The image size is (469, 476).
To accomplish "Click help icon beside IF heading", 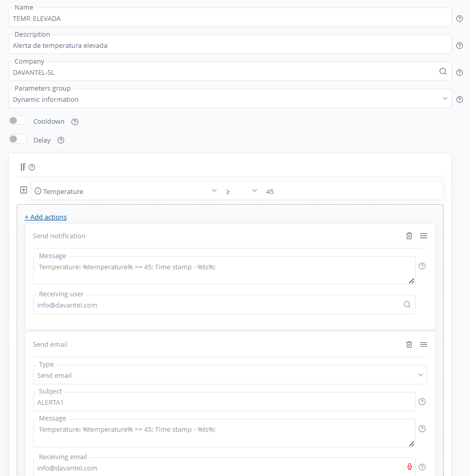I will click(x=32, y=167).
